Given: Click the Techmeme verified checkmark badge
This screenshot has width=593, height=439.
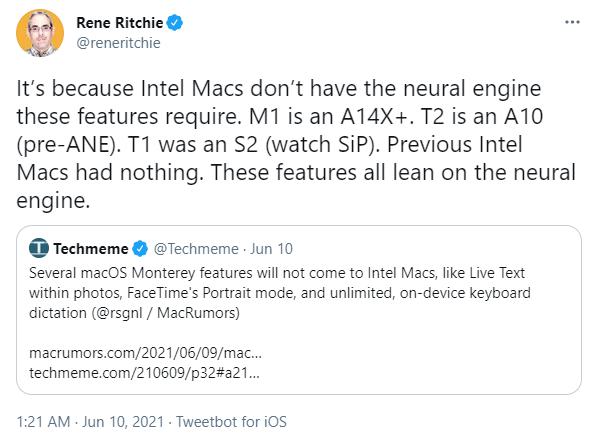Looking at the screenshot, I should [x=140, y=249].
